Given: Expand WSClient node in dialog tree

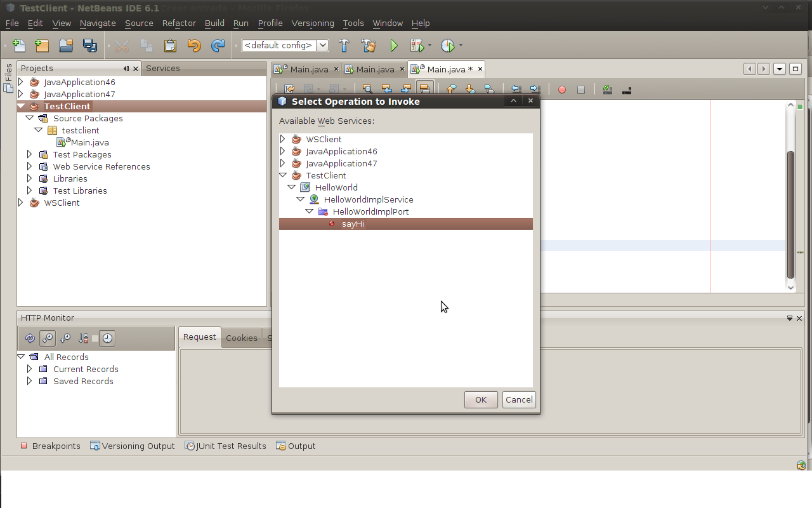Looking at the screenshot, I should coord(283,139).
